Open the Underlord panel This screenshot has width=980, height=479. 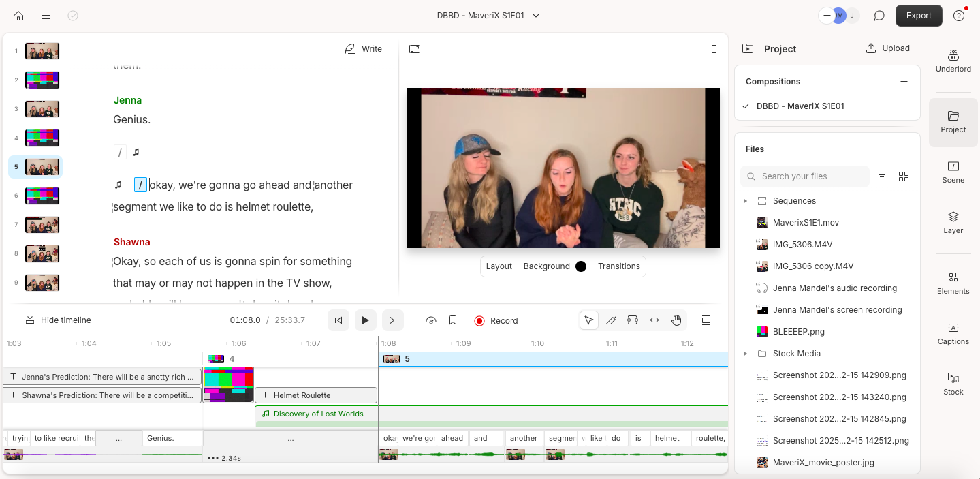(x=953, y=61)
